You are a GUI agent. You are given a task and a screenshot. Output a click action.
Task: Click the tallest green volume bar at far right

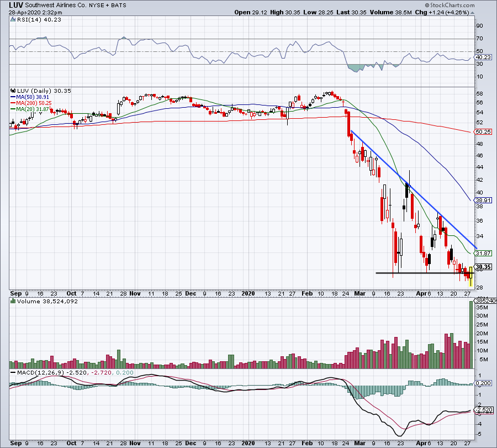[471, 335]
